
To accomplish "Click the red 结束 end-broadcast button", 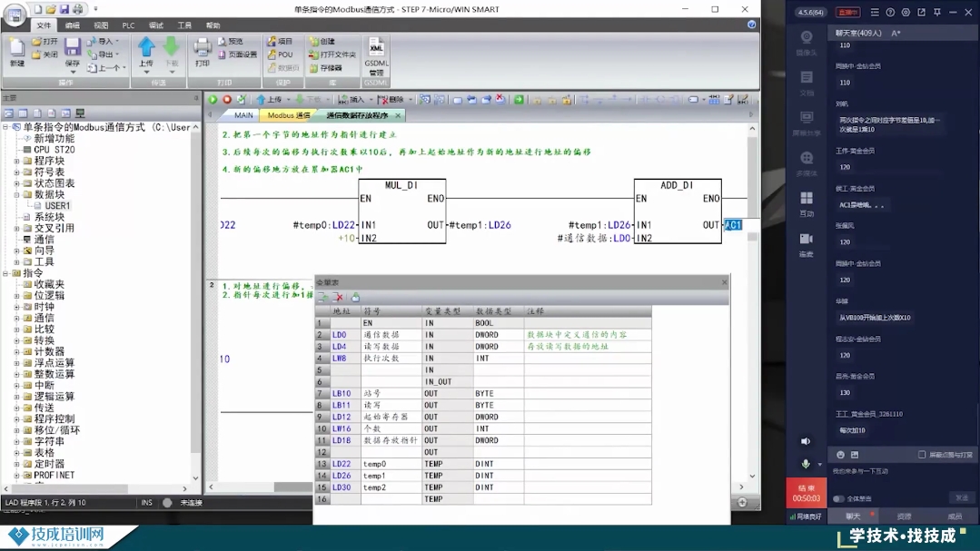I will point(807,493).
